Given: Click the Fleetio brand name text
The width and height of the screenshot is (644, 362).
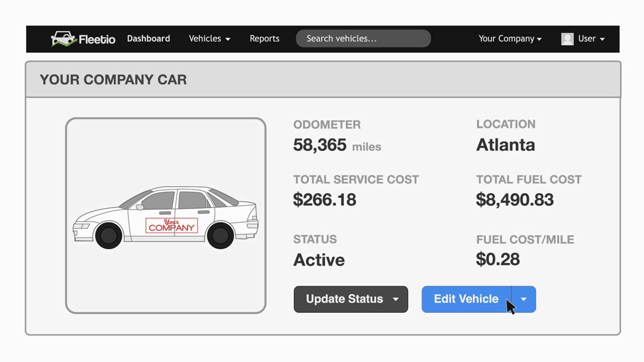Looking at the screenshot, I should [x=97, y=39].
